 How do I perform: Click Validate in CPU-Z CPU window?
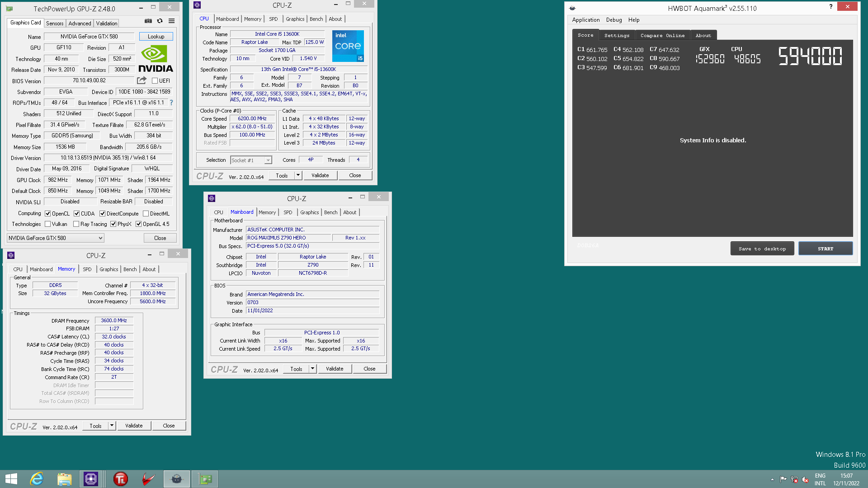[320, 175]
